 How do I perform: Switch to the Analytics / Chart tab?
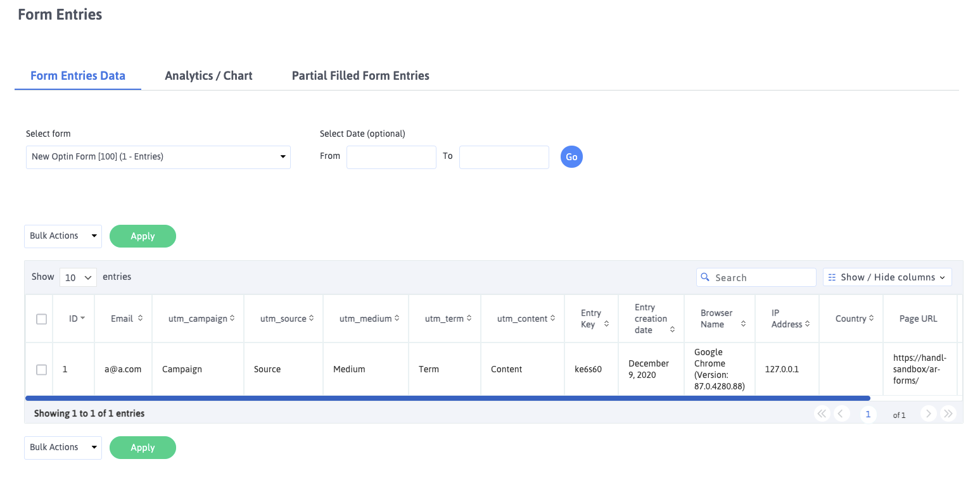(208, 76)
